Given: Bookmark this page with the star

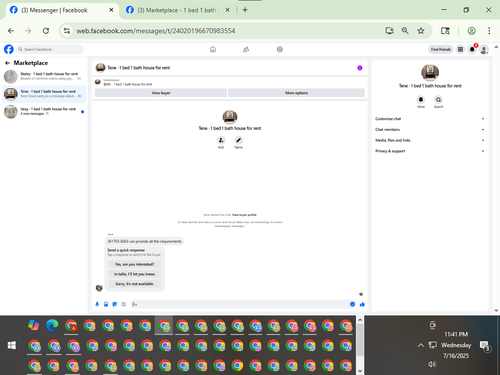Looking at the screenshot, I should (421, 31).
